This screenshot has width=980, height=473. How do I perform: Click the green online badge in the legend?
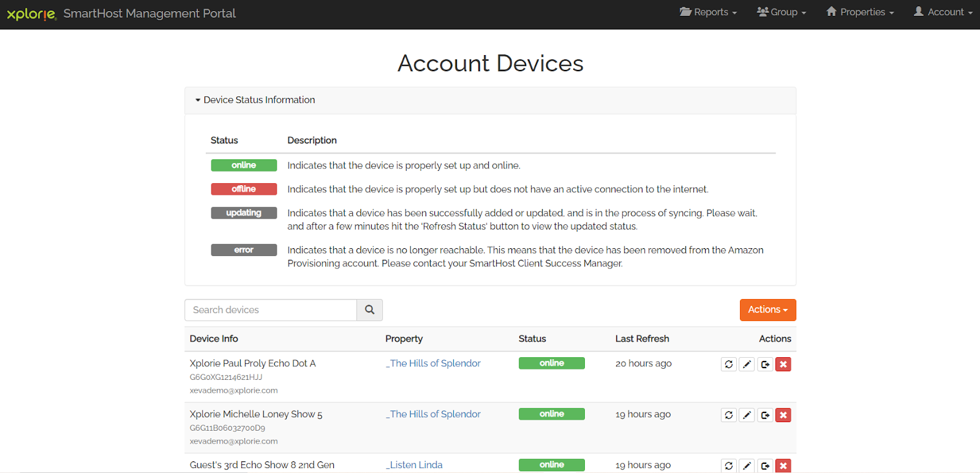coord(244,165)
